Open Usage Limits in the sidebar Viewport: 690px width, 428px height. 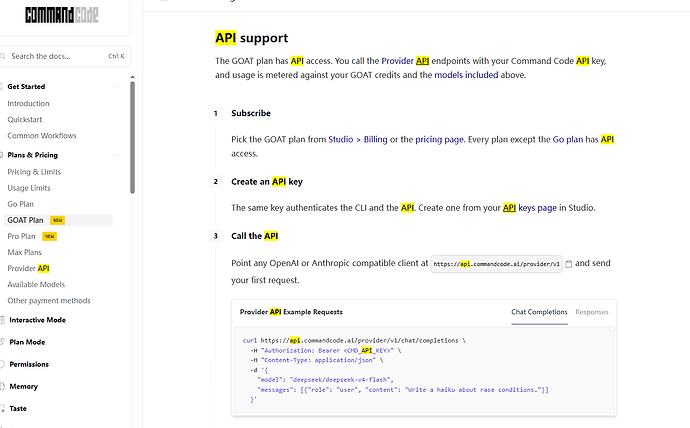coord(29,188)
